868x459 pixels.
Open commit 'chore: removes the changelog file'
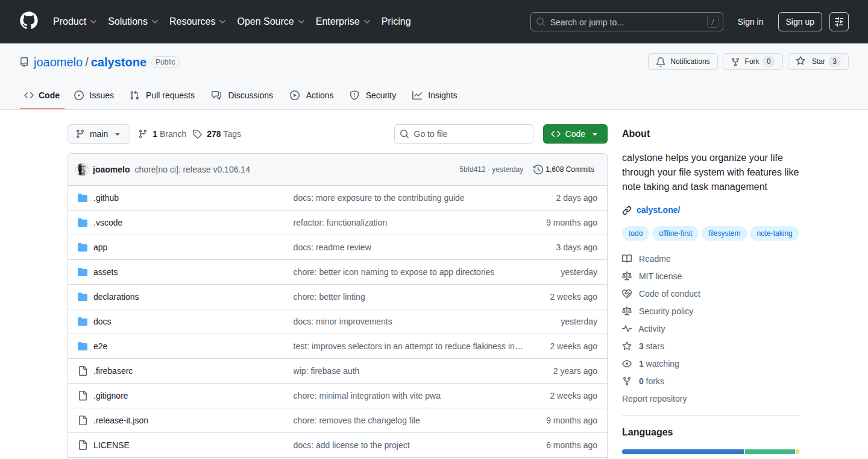tap(356, 420)
